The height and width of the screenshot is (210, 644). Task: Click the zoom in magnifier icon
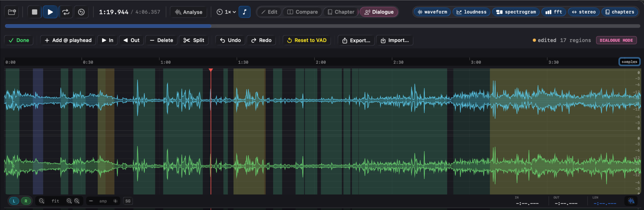tap(69, 201)
